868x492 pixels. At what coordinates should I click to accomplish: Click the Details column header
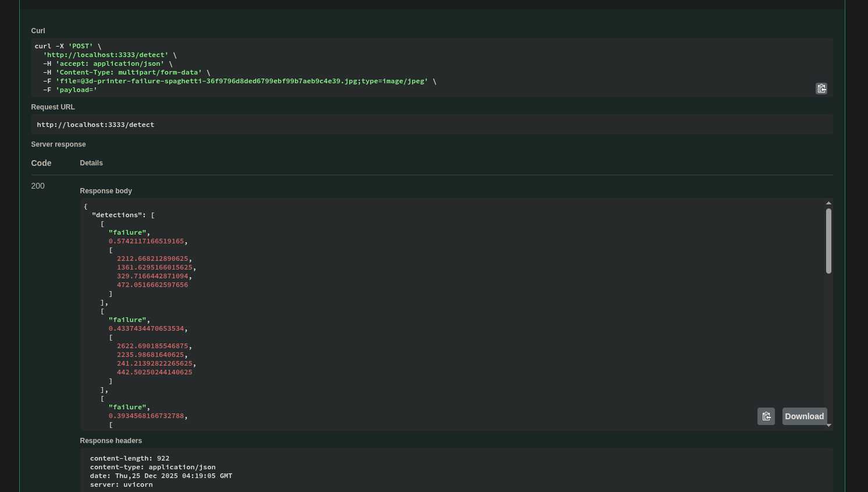click(91, 163)
